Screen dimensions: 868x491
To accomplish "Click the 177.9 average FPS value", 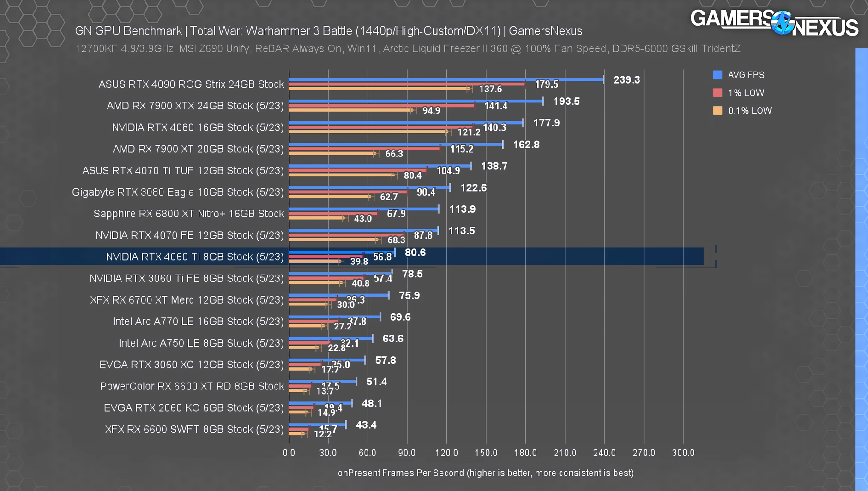I will (x=547, y=123).
